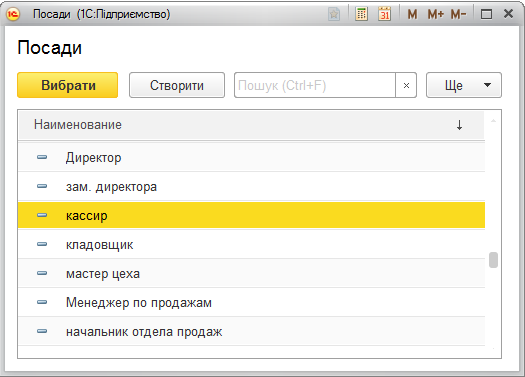Select the зам. директора row
The width and height of the screenshot is (525, 377).
click(x=251, y=186)
